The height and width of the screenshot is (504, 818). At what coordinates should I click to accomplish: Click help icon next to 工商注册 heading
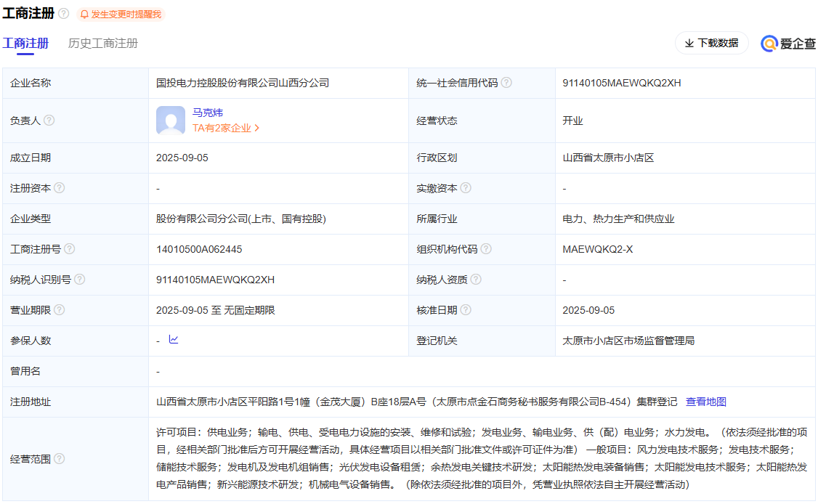(64, 14)
